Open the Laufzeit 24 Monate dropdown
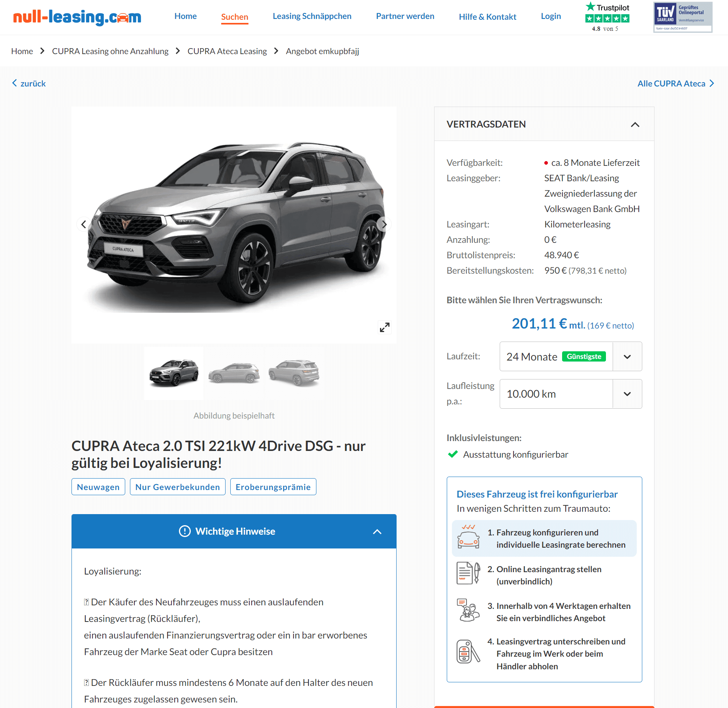The width and height of the screenshot is (728, 708). [571, 356]
